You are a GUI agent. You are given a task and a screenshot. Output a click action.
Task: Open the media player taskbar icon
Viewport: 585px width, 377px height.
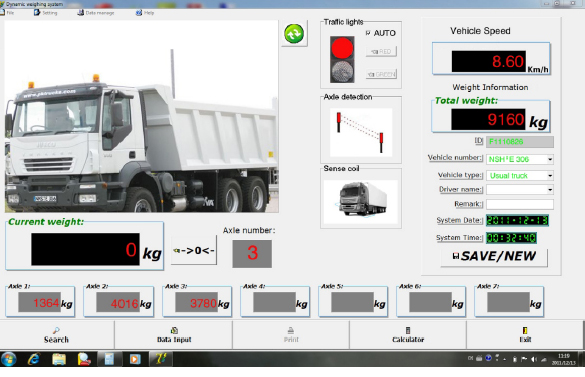point(134,359)
